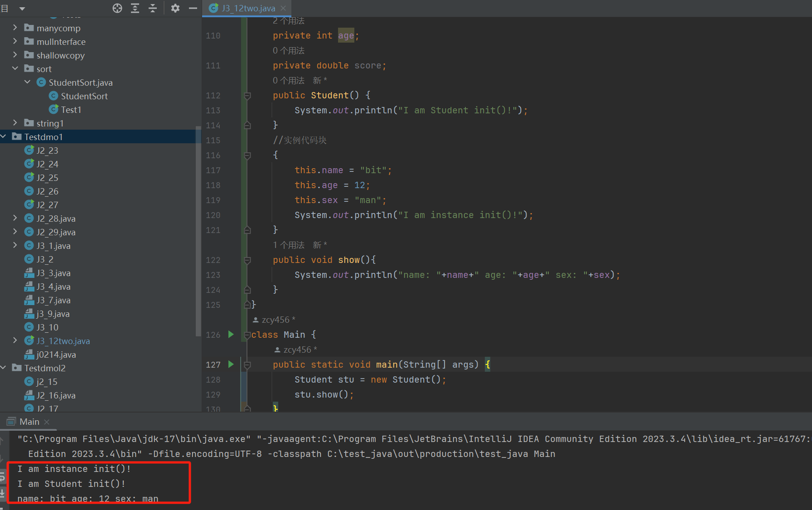Select the Test1 class icon
Viewport: 812px width, 510px height.
pos(53,109)
